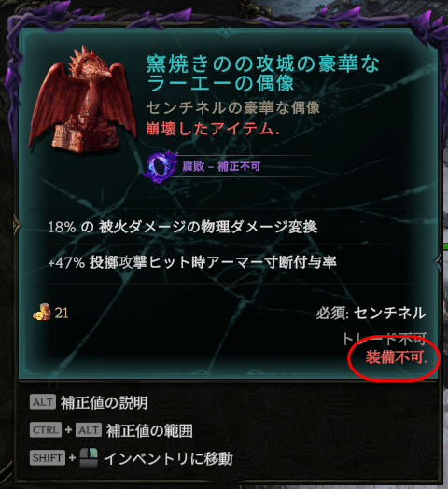Click the +47% 投擲攻撃 modifier line
448x489 pixels.
(192, 262)
